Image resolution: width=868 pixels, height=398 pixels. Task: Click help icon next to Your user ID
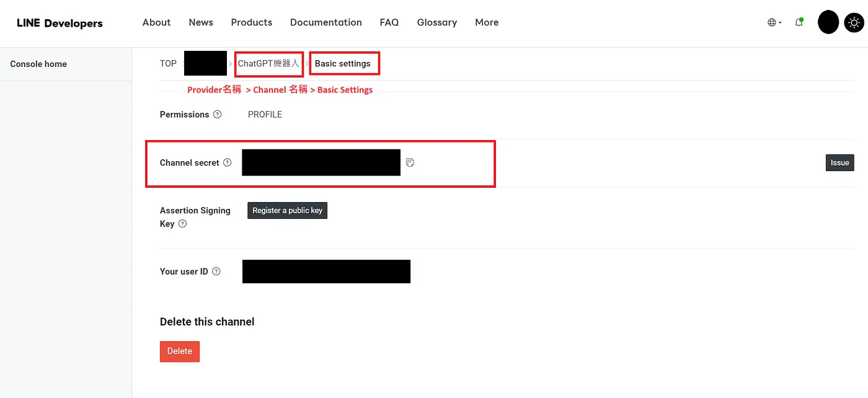[216, 272]
